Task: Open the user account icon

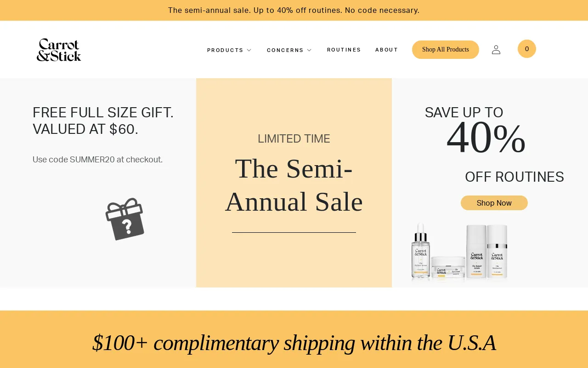Action: coord(496,50)
